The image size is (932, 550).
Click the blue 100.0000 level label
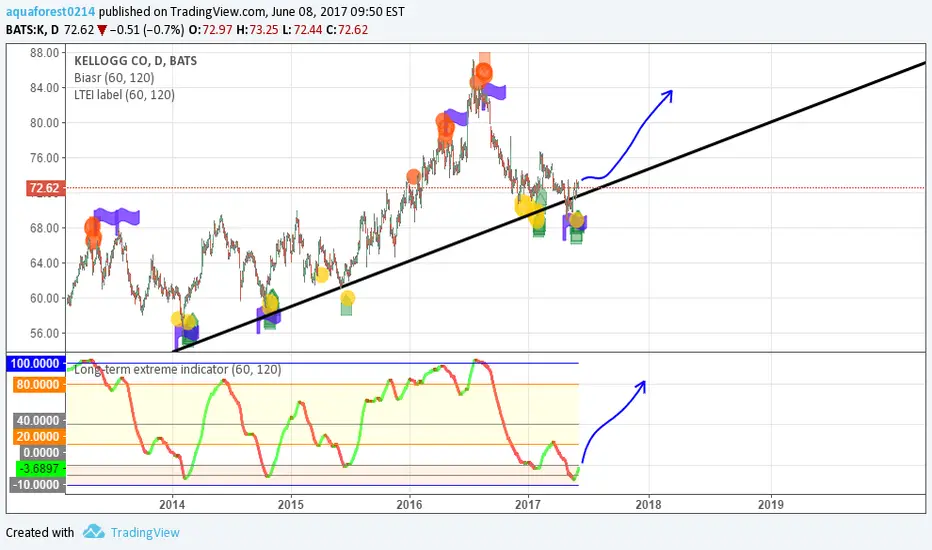click(35, 363)
